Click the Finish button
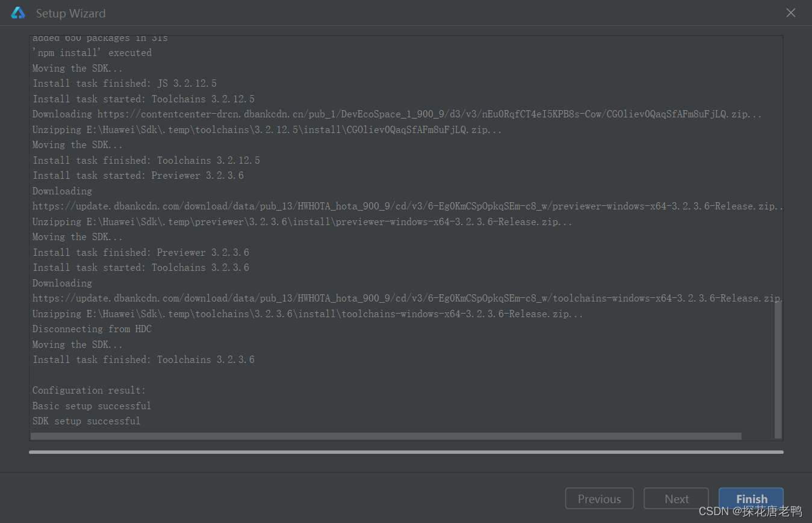Image resolution: width=812 pixels, height=523 pixels. tap(751, 498)
